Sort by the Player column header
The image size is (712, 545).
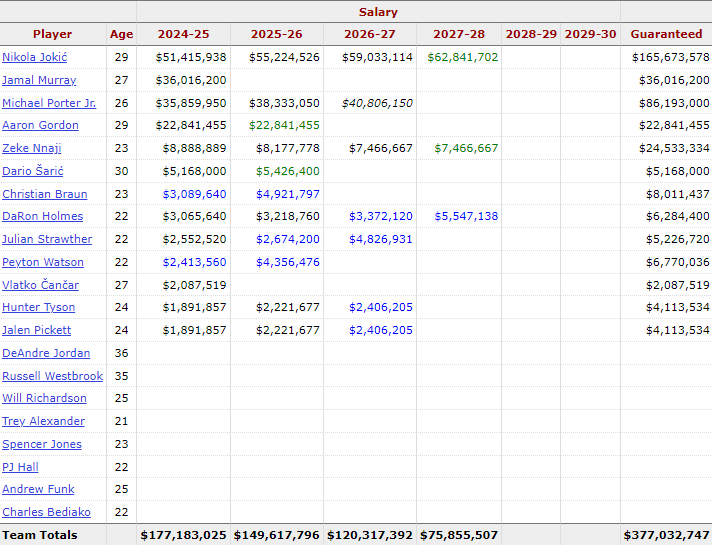click(53, 34)
